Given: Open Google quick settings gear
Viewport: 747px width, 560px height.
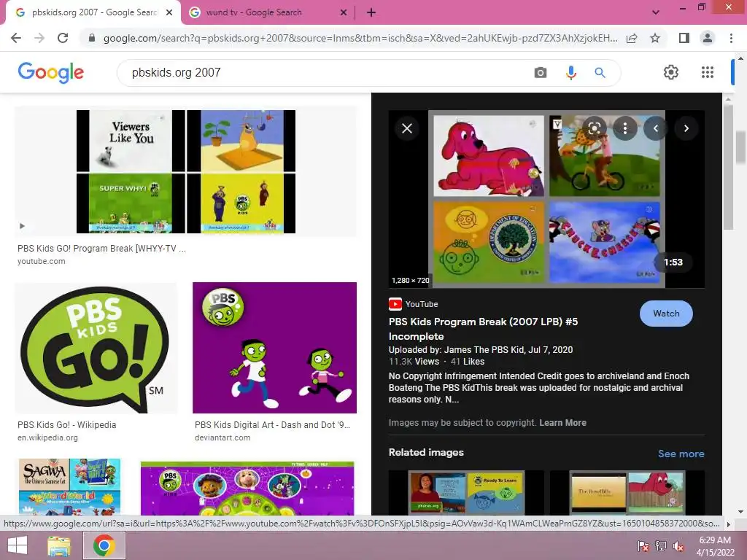Looking at the screenshot, I should pyautogui.click(x=671, y=72).
